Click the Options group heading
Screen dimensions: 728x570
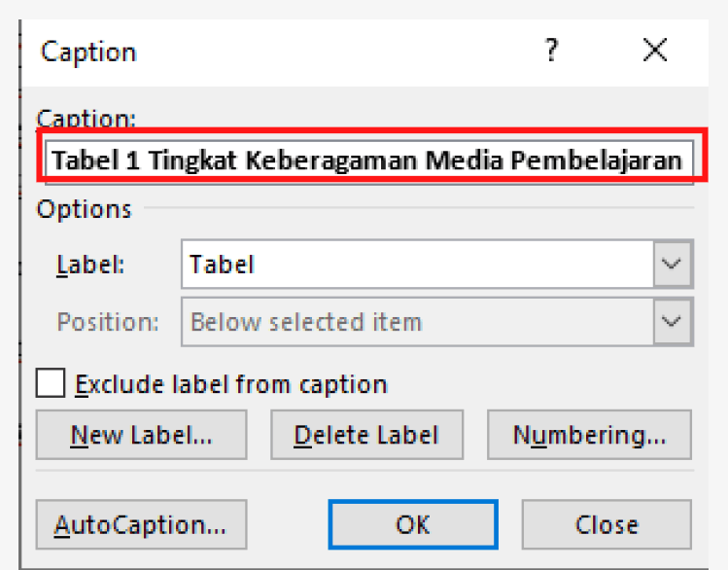pyautogui.click(x=85, y=209)
